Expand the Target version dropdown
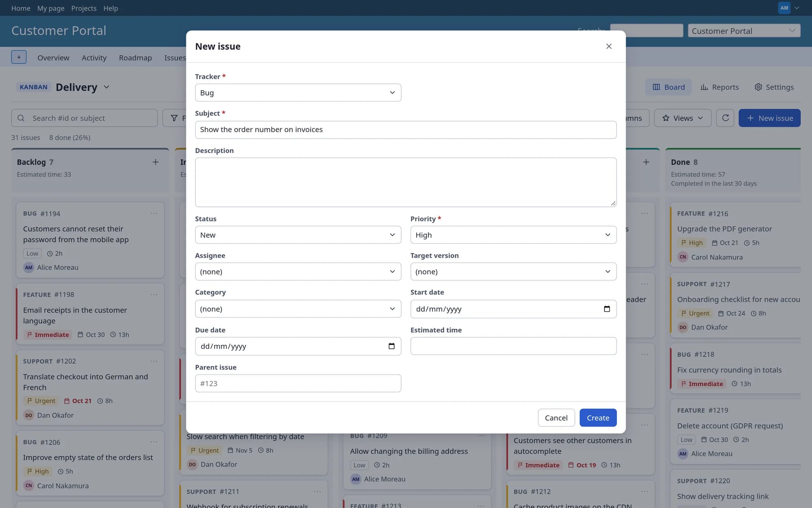 point(513,271)
